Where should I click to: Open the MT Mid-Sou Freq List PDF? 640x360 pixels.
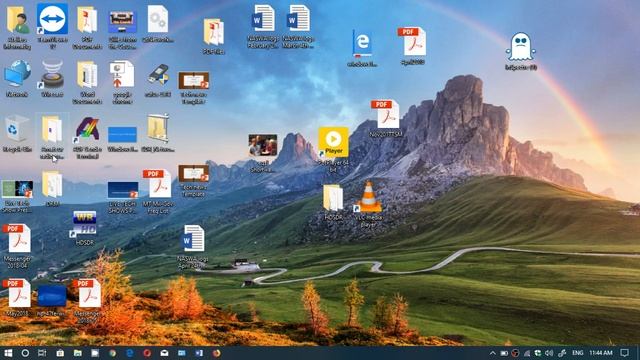[158, 184]
